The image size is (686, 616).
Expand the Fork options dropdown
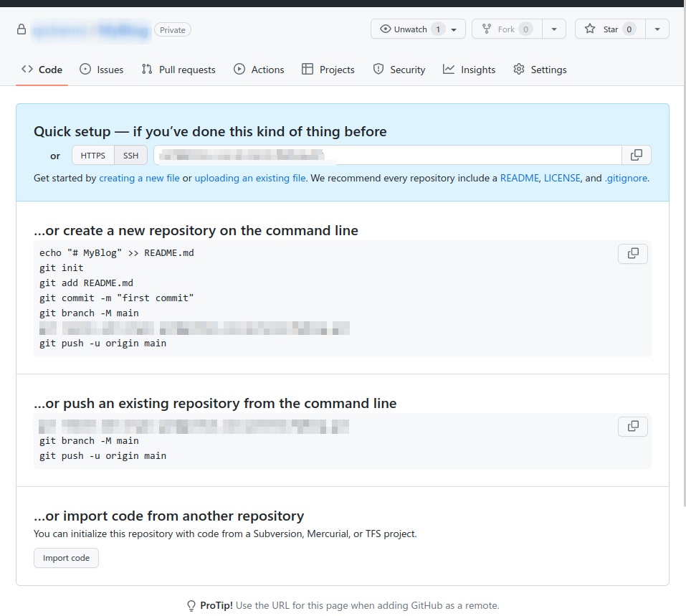(x=554, y=29)
